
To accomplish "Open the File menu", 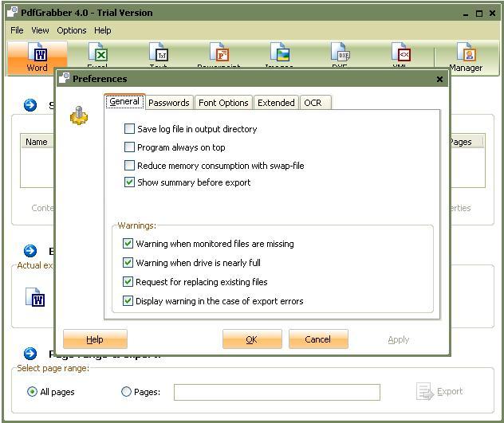I will pos(17,30).
